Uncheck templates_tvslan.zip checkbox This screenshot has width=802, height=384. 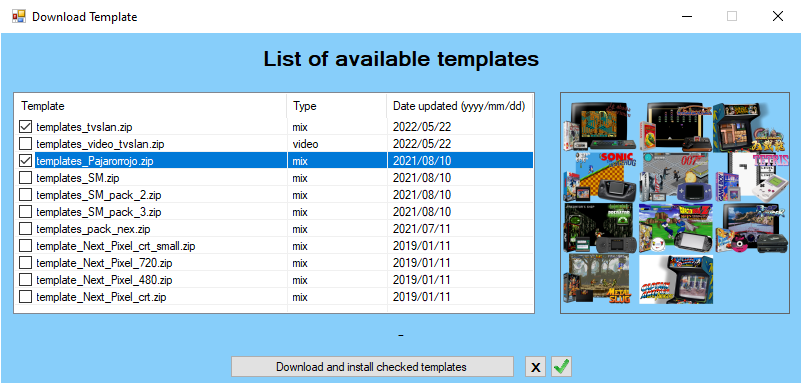[x=25, y=126]
